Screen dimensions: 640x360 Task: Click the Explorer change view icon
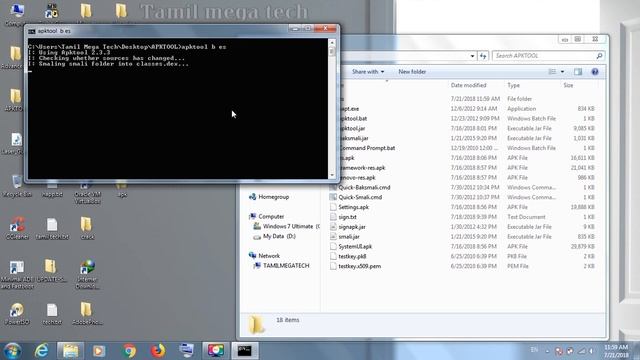[x=552, y=72]
